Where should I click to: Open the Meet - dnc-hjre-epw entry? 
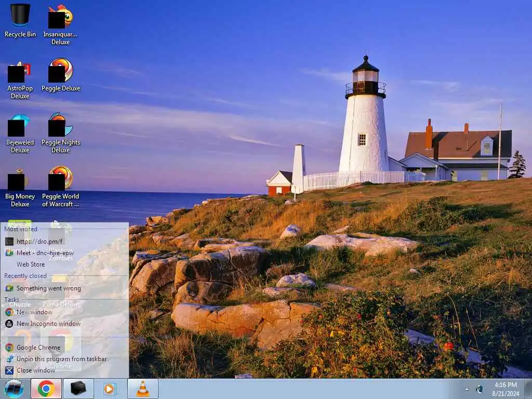(64, 253)
